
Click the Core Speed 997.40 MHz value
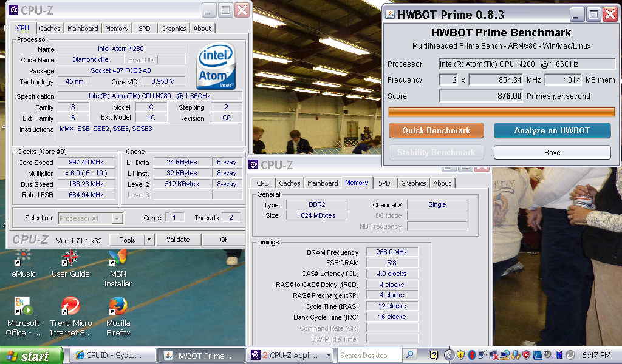tap(86, 162)
